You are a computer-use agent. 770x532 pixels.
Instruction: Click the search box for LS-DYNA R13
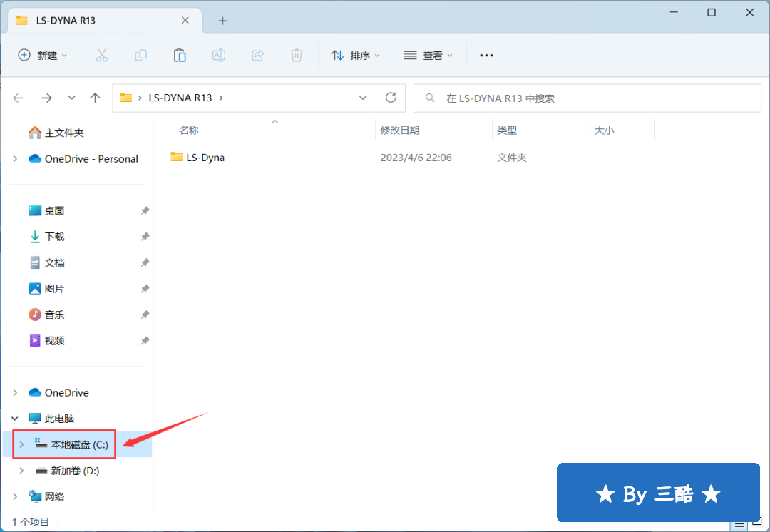[x=587, y=98]
